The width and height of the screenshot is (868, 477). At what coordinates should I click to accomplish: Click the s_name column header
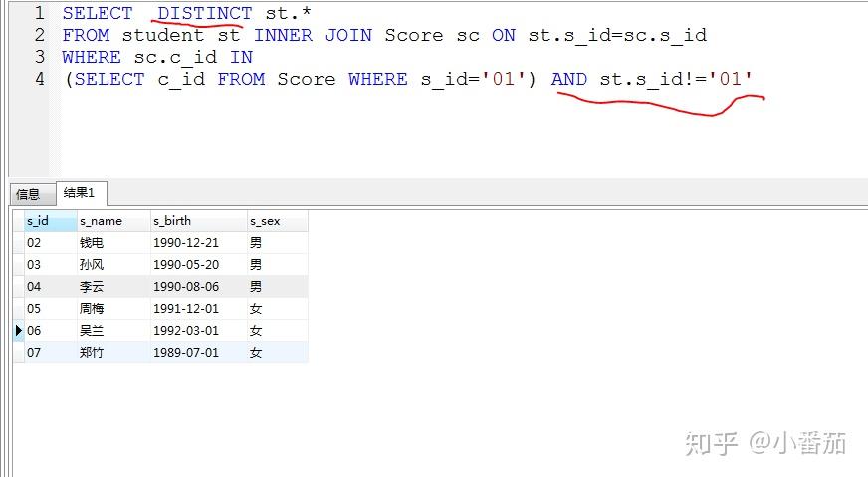(113, 221)
